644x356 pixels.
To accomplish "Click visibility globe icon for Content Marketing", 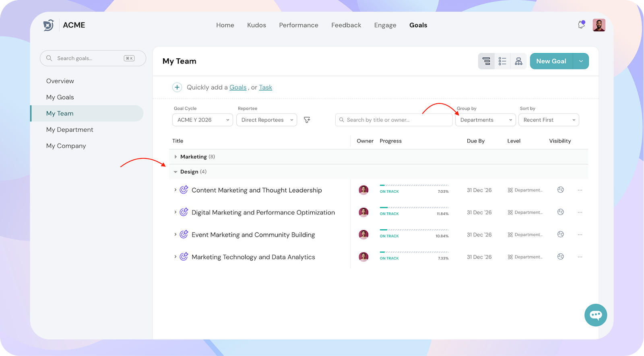I will click(x=560, y=190).
